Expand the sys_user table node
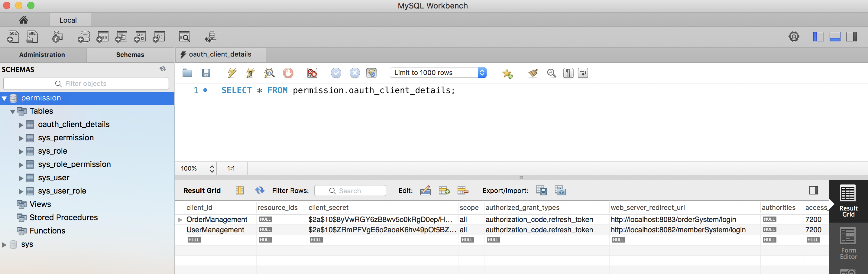This screenshot has height=274, width=868. click(21, 178)
